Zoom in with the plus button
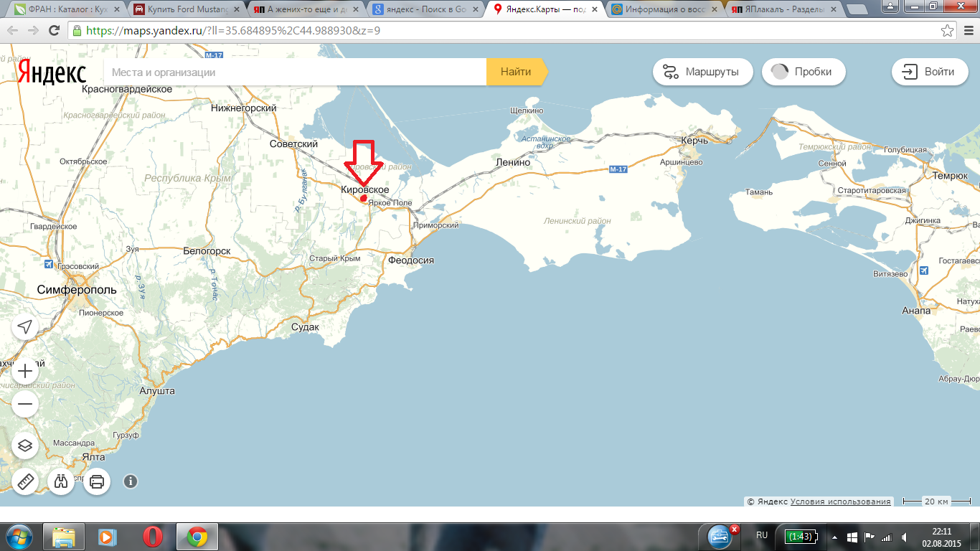This screenshot has width=980, height=551. 25,371
